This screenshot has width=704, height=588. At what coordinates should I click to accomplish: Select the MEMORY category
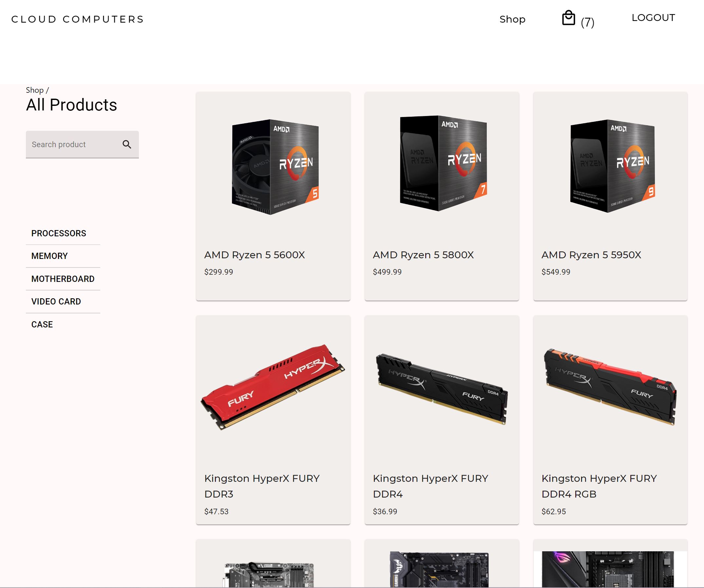pos(49,256)
